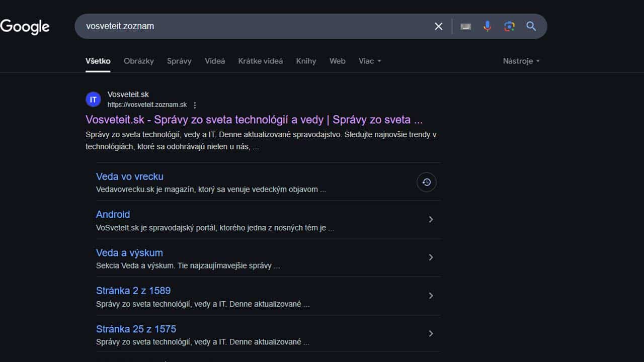Open the Viac dropdown menu
Viewport: 644px width, 362px height.
coord(370,61)
